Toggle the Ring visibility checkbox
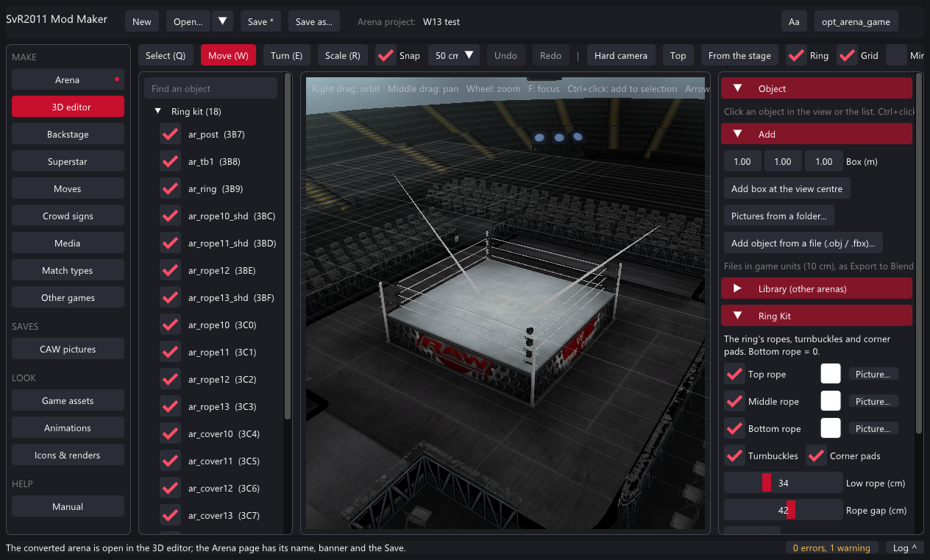This screenshot has height=560, width=930. coord(796,55)
